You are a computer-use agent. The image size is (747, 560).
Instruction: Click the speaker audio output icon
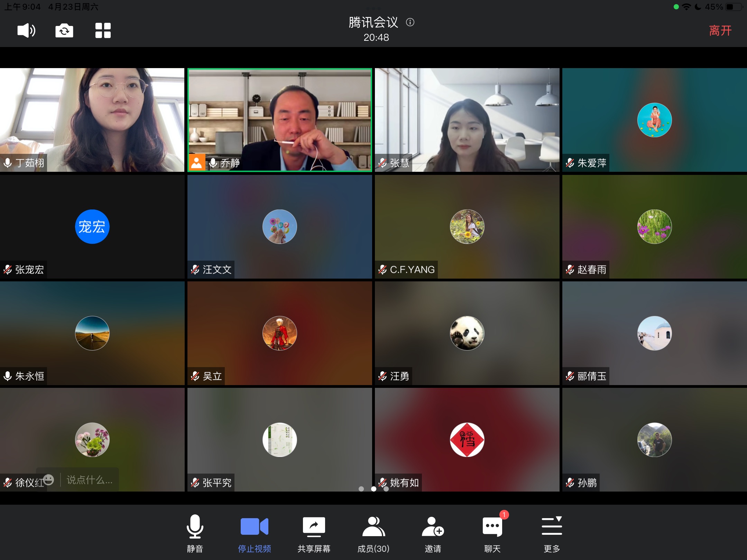[x=26, y=30]
